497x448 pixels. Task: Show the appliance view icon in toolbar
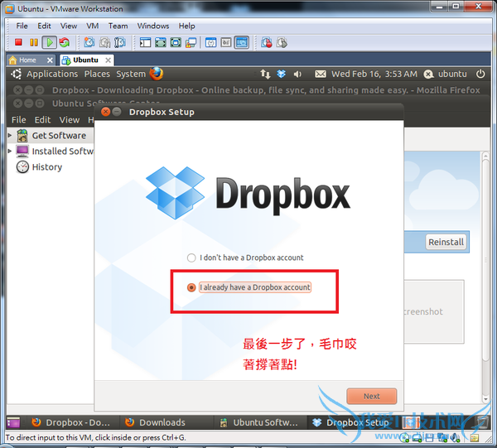226,42
